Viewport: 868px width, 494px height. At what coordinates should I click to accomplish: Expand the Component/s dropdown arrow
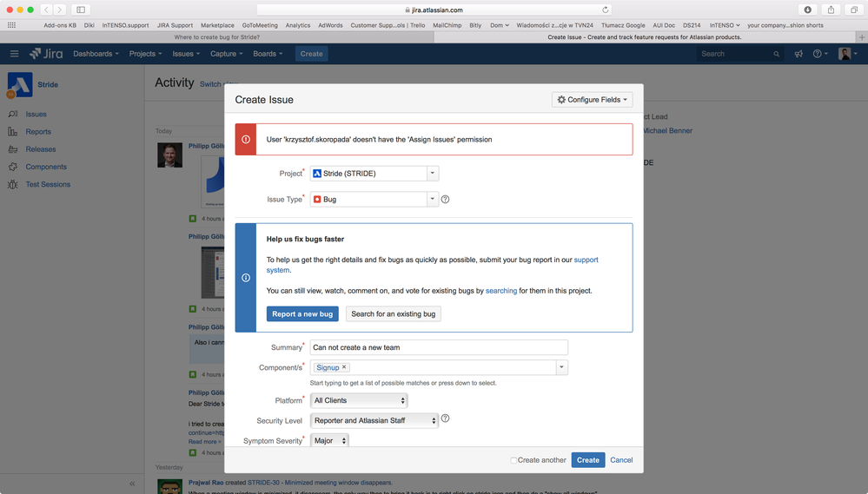click(x=562, y=367)
